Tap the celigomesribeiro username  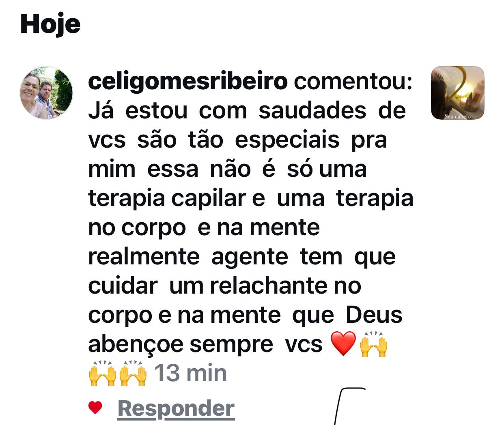tap(188, 81)
